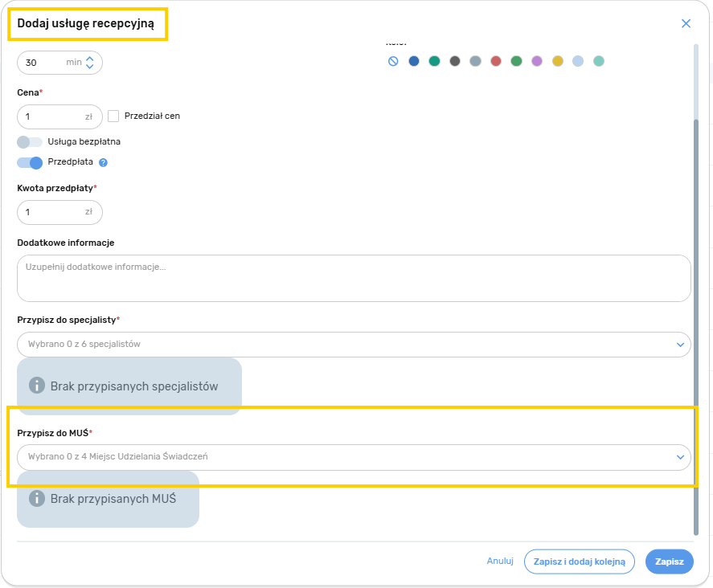Open the Przypisz do specjalisty dropdown
The width and height of the screenshot is (713, 588).
[x=354, y=344]
